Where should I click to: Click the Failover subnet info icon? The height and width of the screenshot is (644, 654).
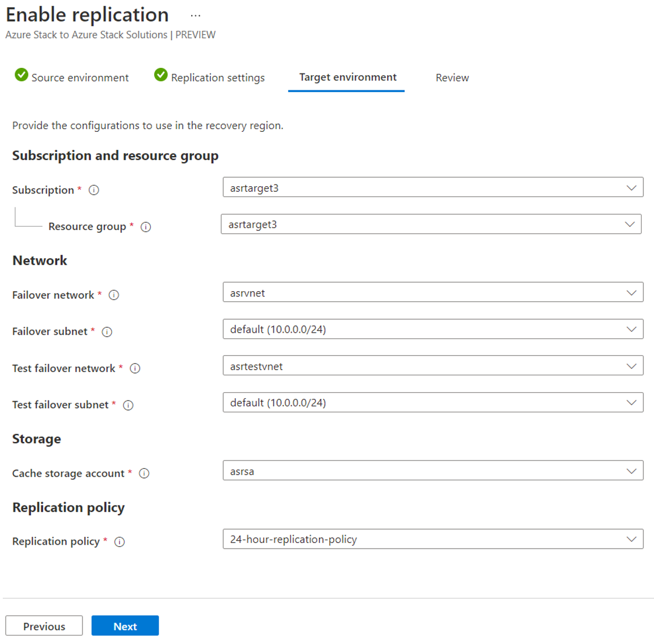[107, 332]
